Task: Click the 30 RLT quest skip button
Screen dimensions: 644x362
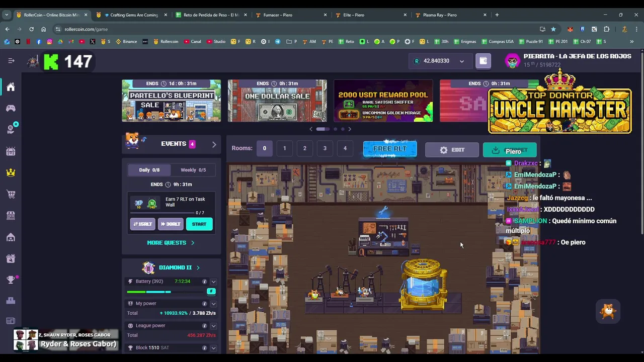Action: point(171,224)
